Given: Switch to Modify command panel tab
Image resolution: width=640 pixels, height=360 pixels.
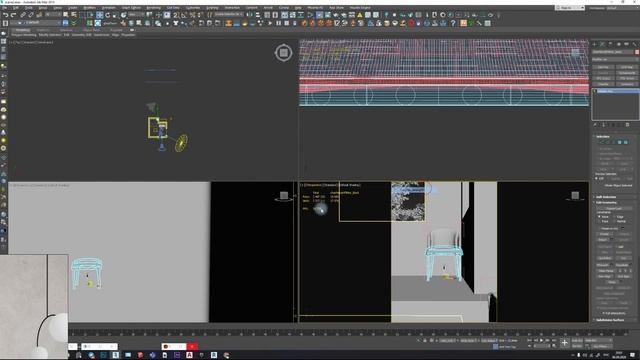Looking at the screenshot, I should pos(602,44).
